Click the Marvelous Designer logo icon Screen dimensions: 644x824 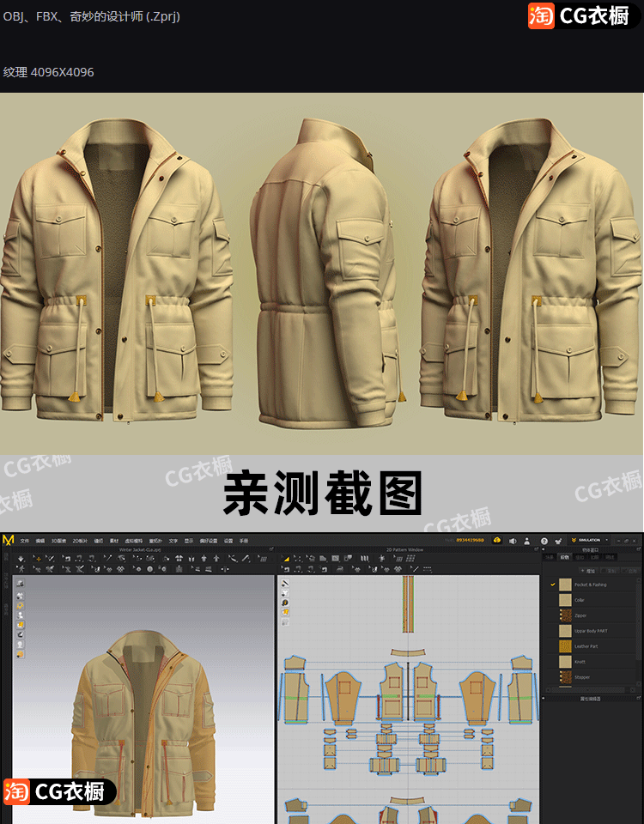point(9,540)
